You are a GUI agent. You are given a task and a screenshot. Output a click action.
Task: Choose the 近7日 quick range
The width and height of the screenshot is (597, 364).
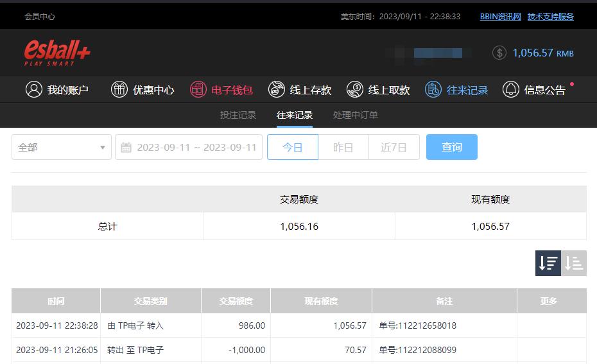394,147
